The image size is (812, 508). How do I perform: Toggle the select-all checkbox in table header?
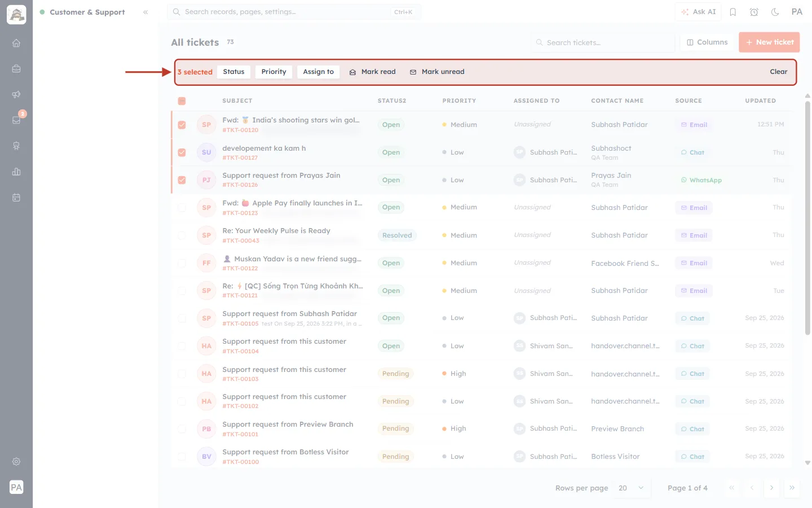[x=182, y=101]
